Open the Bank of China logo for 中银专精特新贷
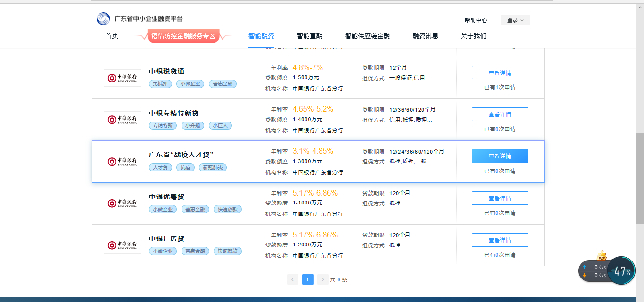The width and height of the screenshot is (644, 302). (x=123, y=119)
